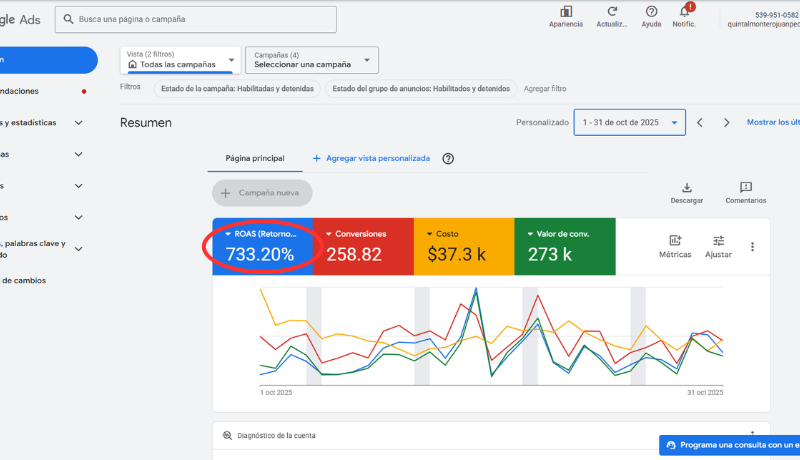Open the scorecard three-dot menu
This screenshot has height=460, width=800.
coord(753,247)
